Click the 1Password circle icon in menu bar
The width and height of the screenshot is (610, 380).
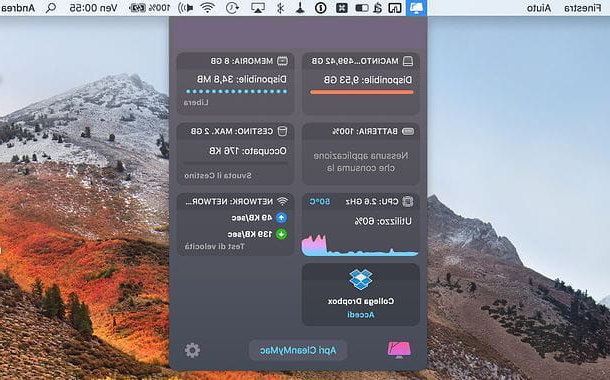coord(321,8)
